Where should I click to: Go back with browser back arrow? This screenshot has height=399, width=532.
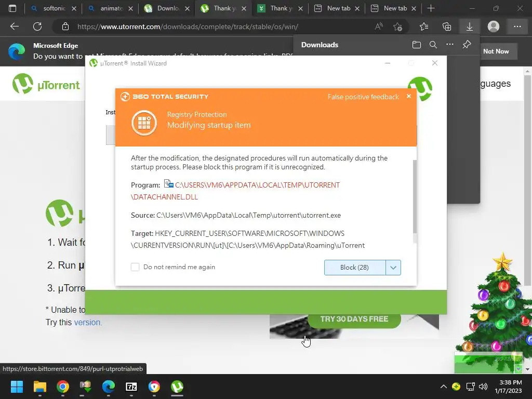[14, 26]
